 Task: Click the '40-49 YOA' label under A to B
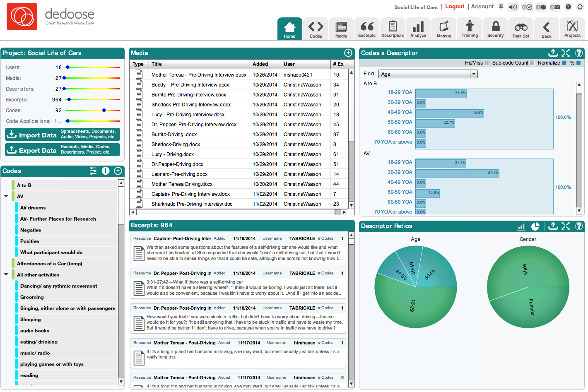(x=400, y=112)
